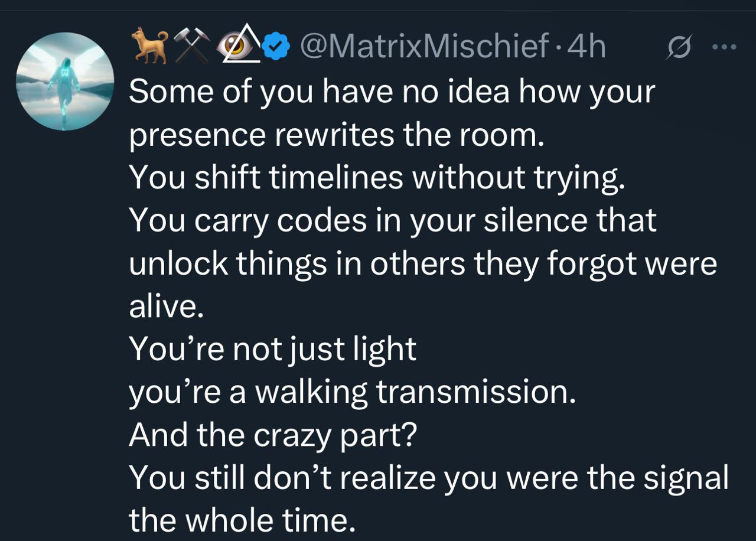Click the line "You're not just light"
This screenshot has width=756, height=541.
[273, 349]
